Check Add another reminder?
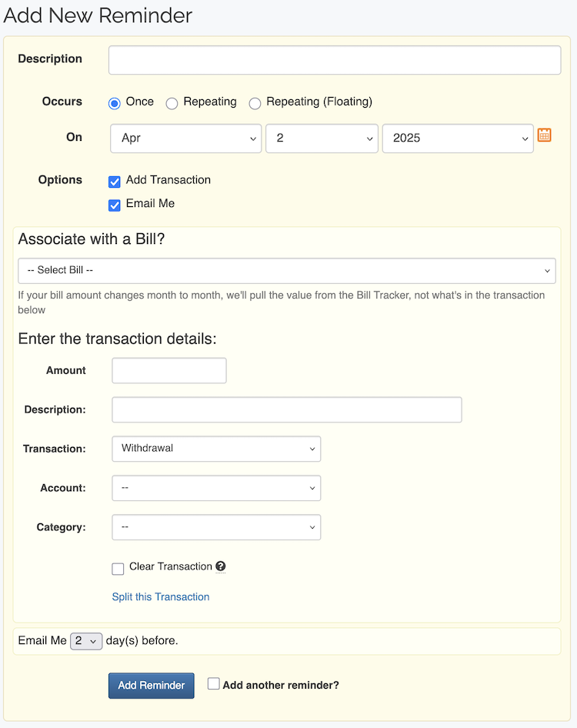This screenshot has height=728, width=577. (213, 683)
